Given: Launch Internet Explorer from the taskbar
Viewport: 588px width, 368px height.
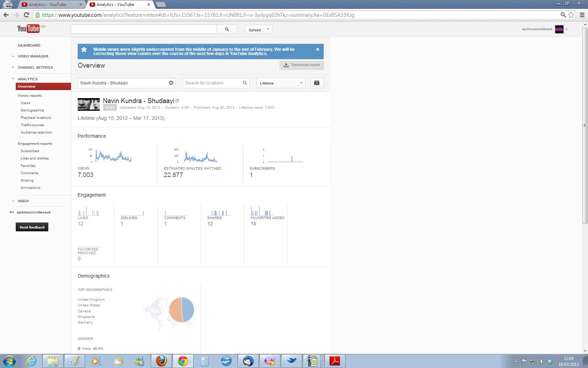Looking at the screenshot, I should pos(31,361).
